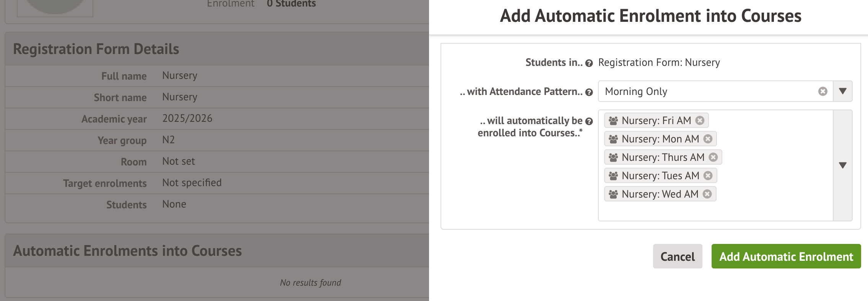Open the Attendance Pattern dropdown arrow
The image size is (868, 301).
[x=842, y=92]
